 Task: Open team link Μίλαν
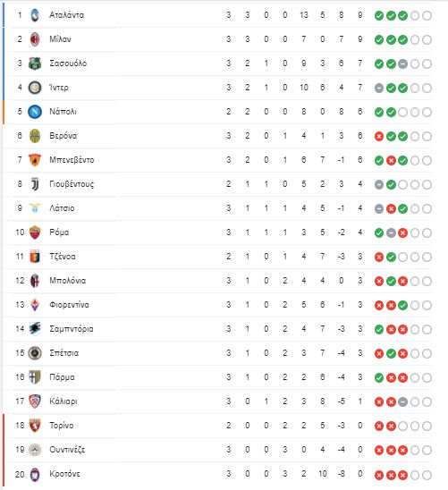[60, 39]
